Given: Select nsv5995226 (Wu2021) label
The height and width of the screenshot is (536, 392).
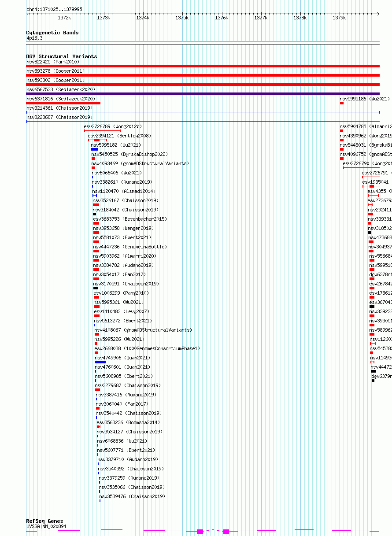Looking at the screenshot, I should (x=120, y=339).
